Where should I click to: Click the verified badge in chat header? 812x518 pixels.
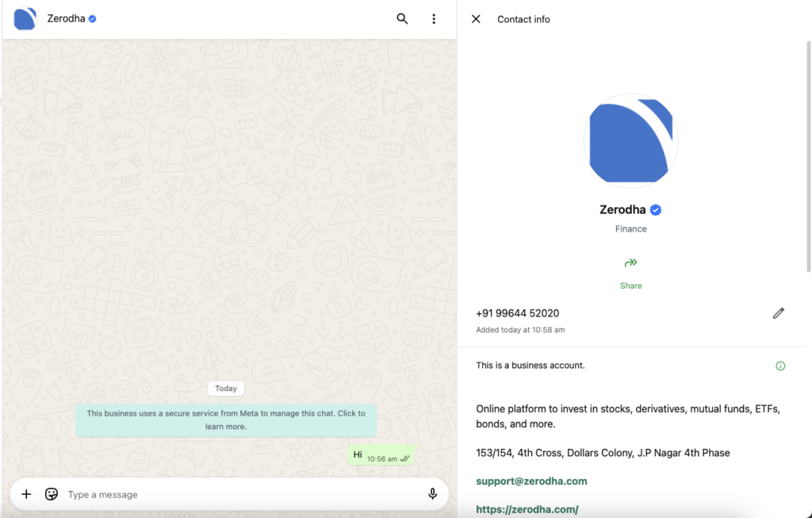point(92,19)
